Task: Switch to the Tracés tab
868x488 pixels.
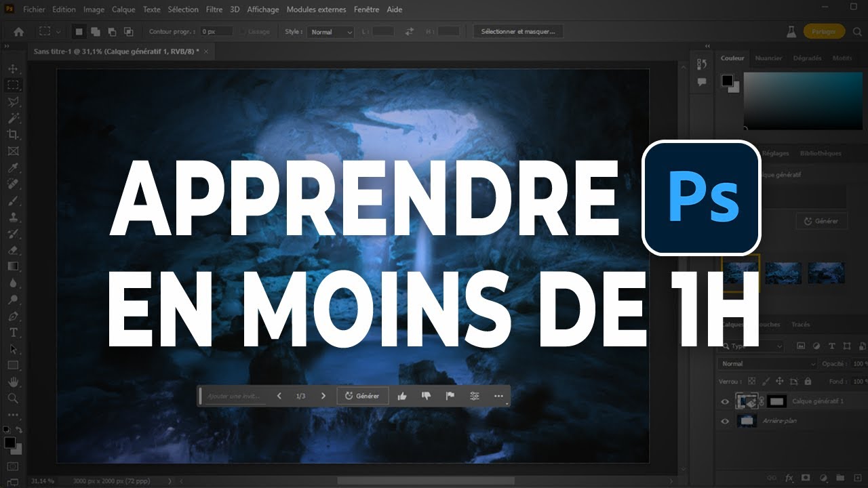Action: (801, 325)
